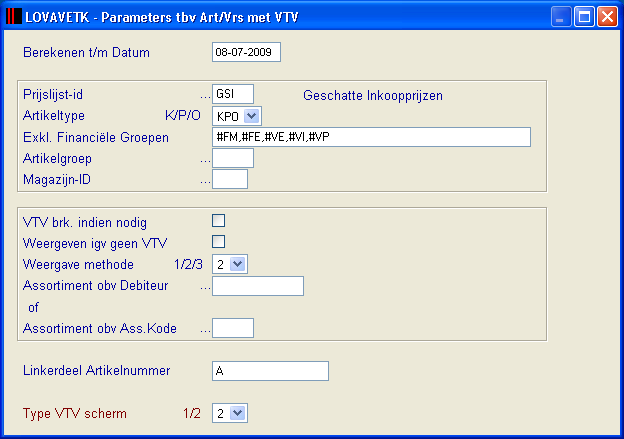Select the Assortiment obv Debiteur field
Screen dimensions: 624x439
258,286
